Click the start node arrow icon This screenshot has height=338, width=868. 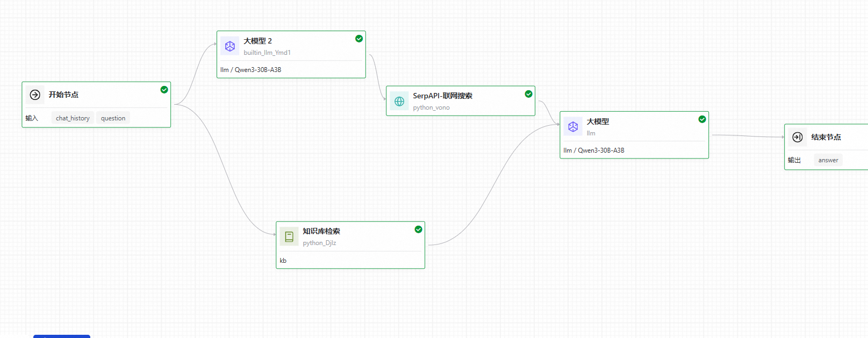[35, 95]
